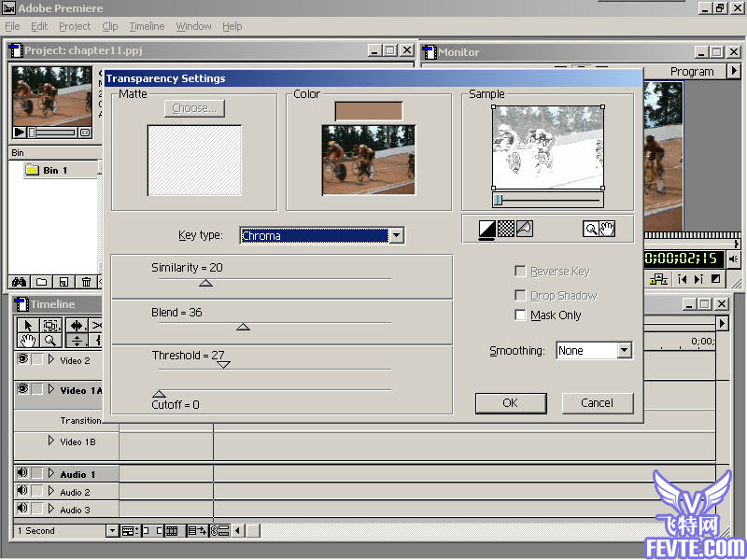Select the black/white background preview icon

pyautogui.click(x=487, y=228)
